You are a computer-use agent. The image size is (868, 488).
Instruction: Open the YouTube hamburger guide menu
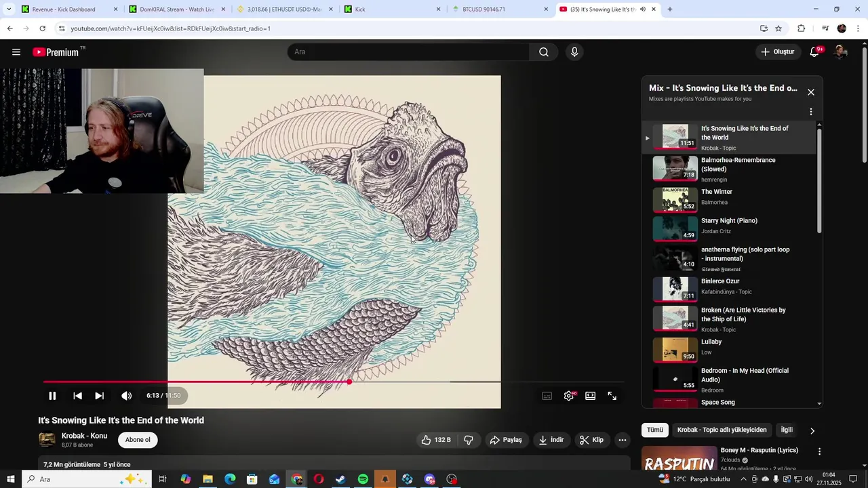coord(16,52)
